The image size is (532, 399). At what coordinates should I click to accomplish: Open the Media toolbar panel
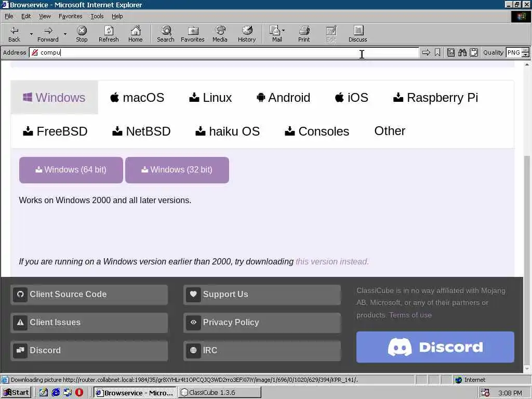(220, 34)
